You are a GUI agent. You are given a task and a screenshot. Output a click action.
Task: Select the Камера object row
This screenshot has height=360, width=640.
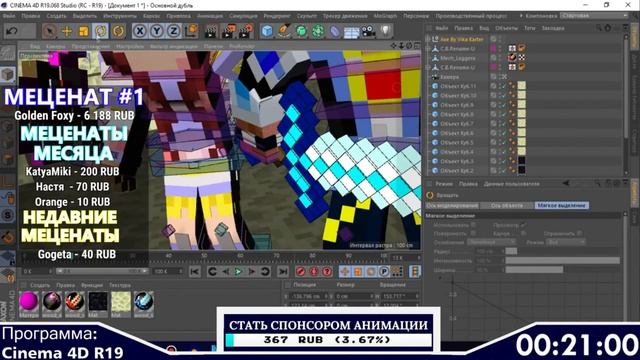pos(449,77)
